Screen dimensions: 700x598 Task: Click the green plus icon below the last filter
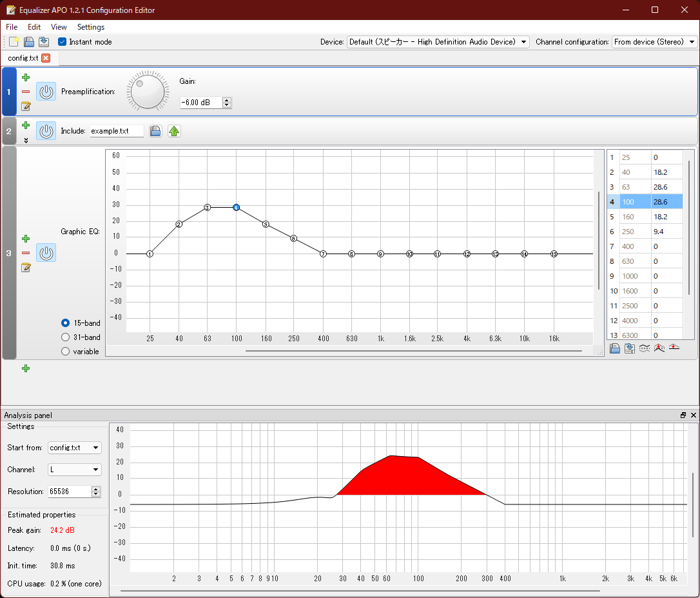(26, 368)
